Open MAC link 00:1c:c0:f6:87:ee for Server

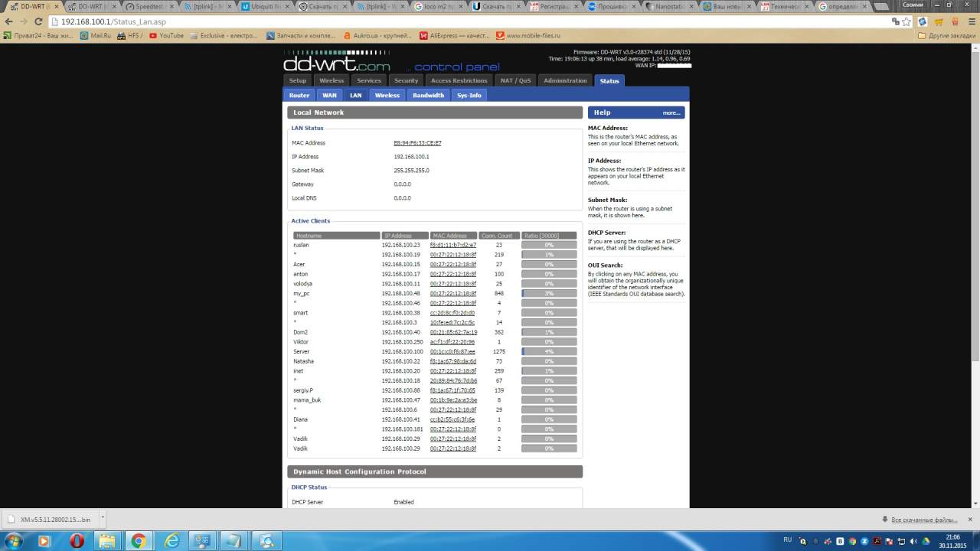(452, 352)
